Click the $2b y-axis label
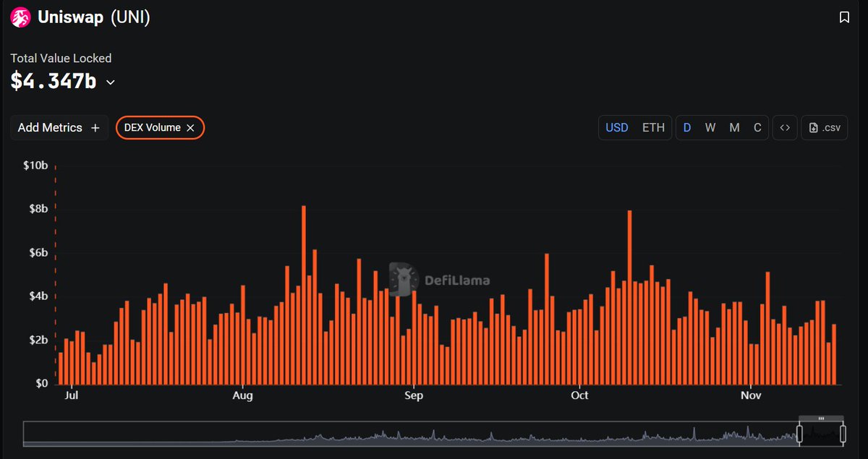868x459 pixels. coord(38,340)
